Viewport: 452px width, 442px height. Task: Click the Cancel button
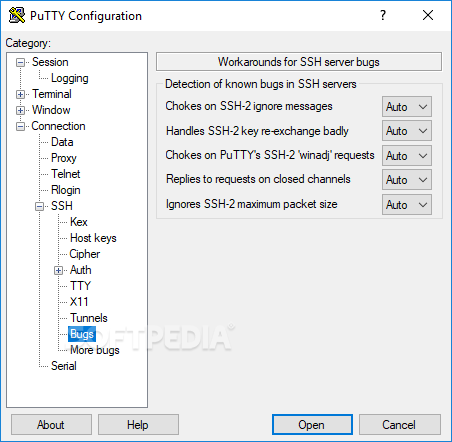pos(400,425)
